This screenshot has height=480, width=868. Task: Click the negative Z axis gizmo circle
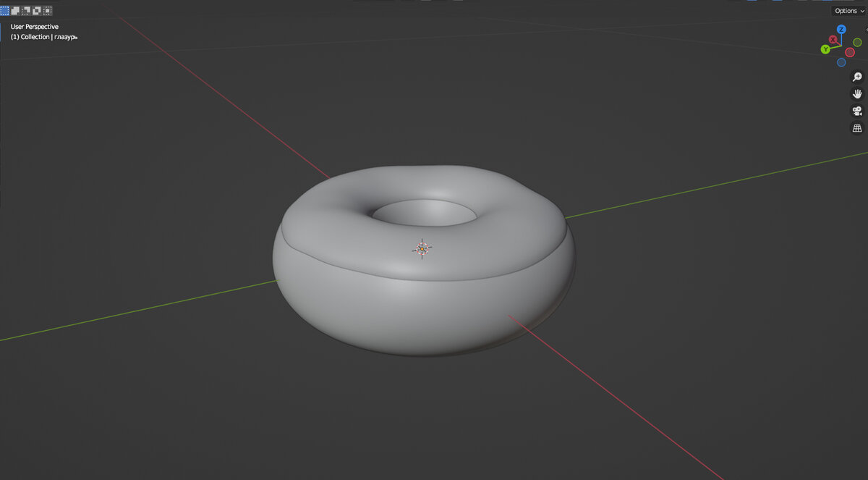(x=841, y=62)
